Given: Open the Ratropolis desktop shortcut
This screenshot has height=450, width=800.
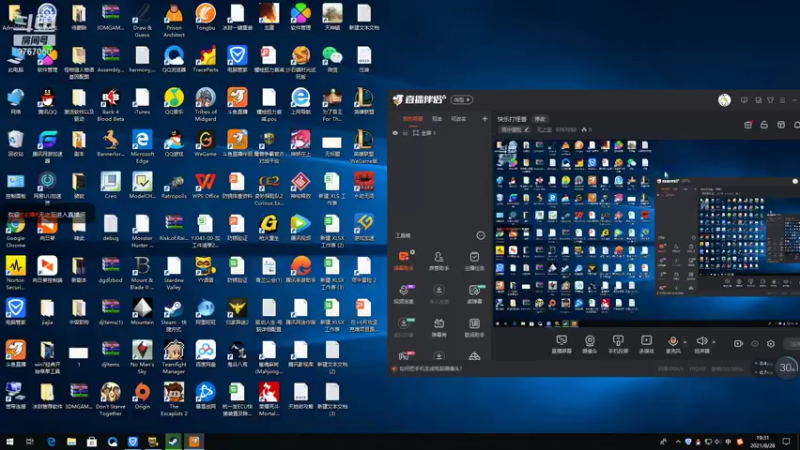Looking at the screenshot, I should [173, 185].
